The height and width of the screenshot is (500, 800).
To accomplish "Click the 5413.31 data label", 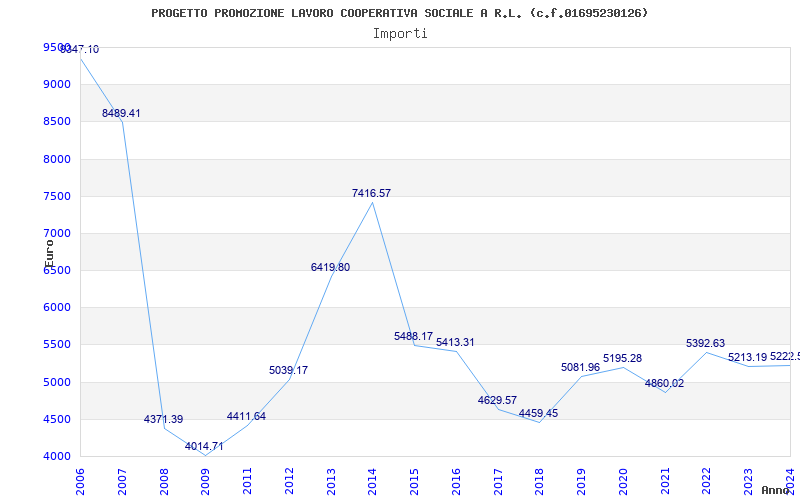I will click(455, 342).
